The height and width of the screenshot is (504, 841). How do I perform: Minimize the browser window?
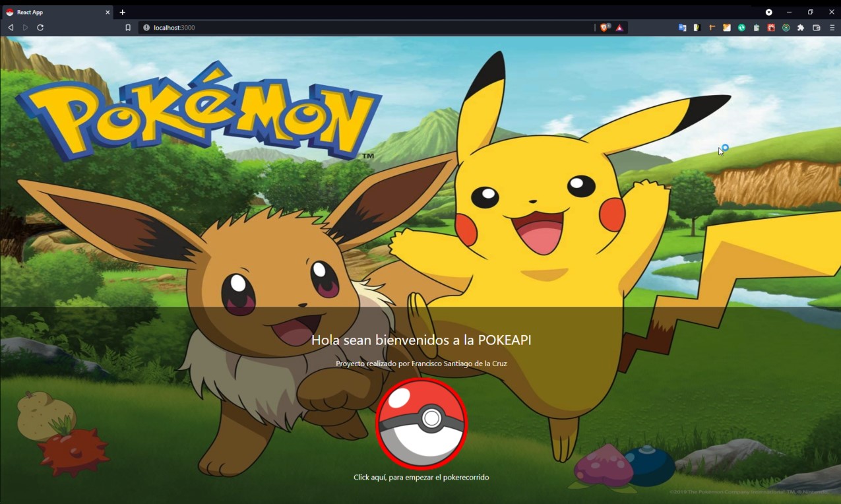(789, 13)
